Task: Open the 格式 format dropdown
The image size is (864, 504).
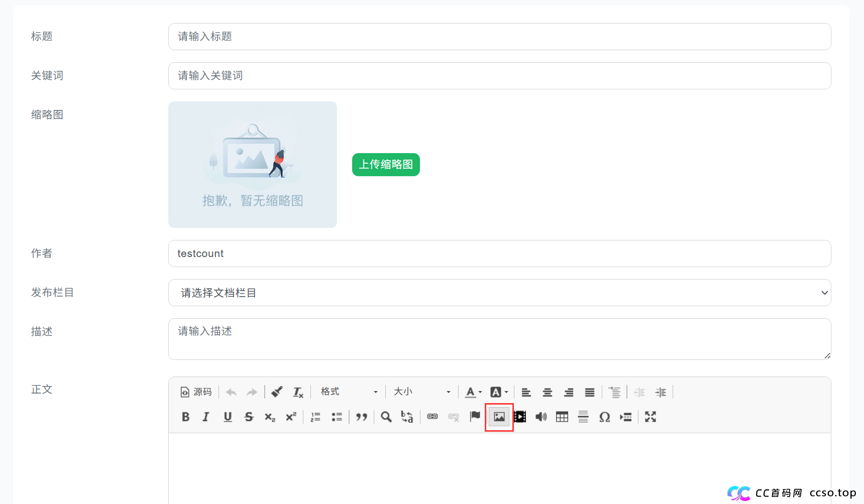Action: pos(349,392)
